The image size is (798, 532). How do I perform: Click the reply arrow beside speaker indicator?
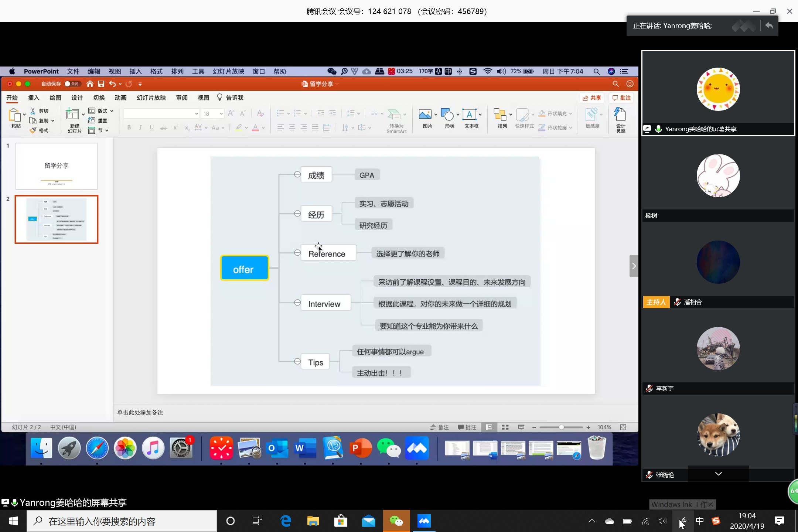pyautogui.click(x=769, y=25)
